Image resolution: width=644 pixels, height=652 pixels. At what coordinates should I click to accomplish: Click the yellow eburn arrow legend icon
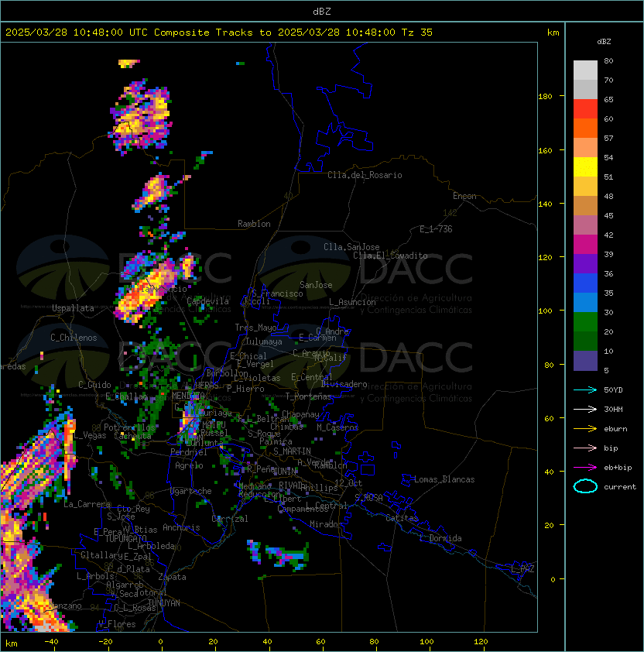tap(585, 429)
